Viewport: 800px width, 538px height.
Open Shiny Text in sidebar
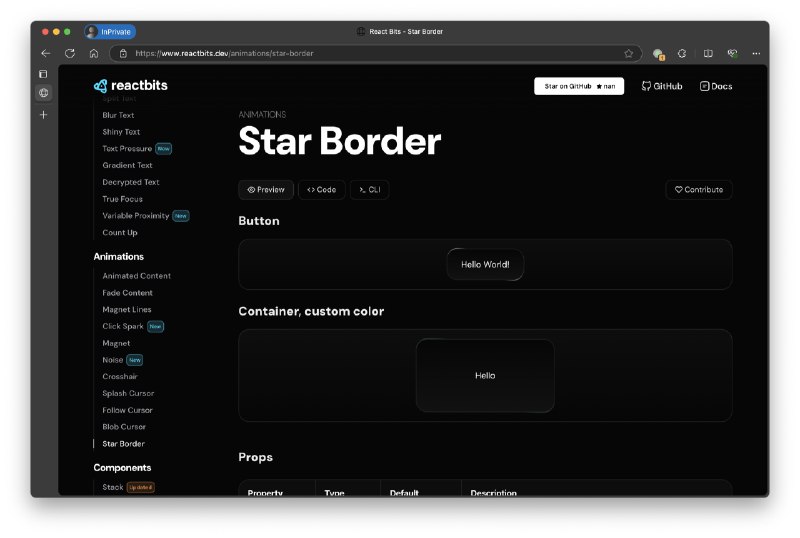pyautogui.click(x=121, y=132)
